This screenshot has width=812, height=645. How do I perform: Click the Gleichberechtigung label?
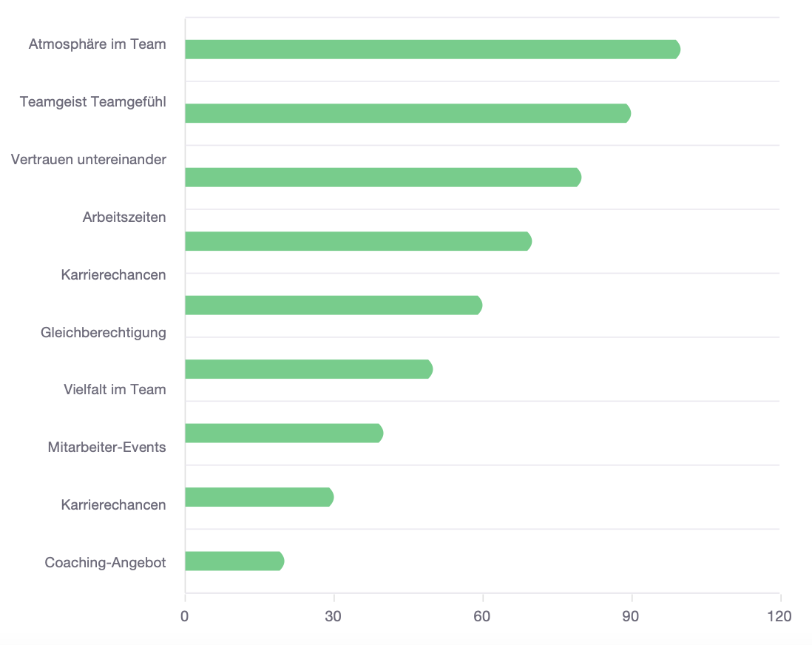pyautogui.click(x=104, y=332)
